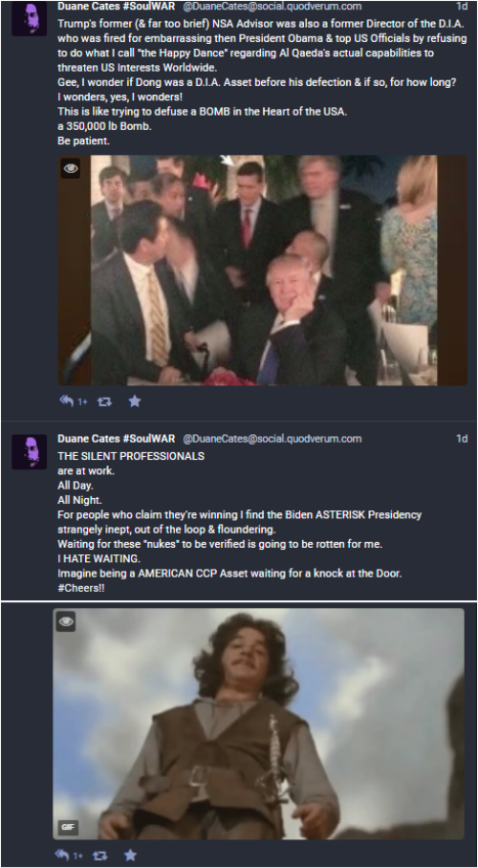The height and width of the screenshot is (868, 478).
Task: Favourite the first post with star icon
Action: coord(135,401)
